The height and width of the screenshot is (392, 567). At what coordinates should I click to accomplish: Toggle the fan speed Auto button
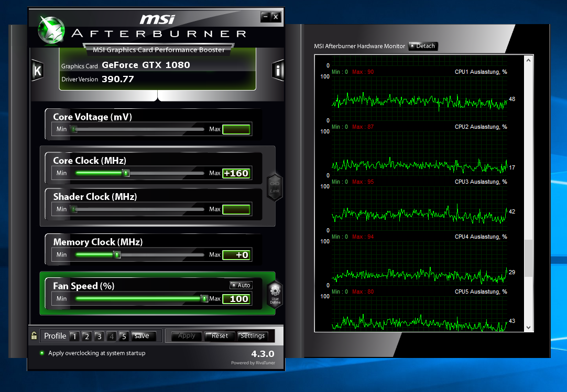pyautogui.click(x=241, y=285)
